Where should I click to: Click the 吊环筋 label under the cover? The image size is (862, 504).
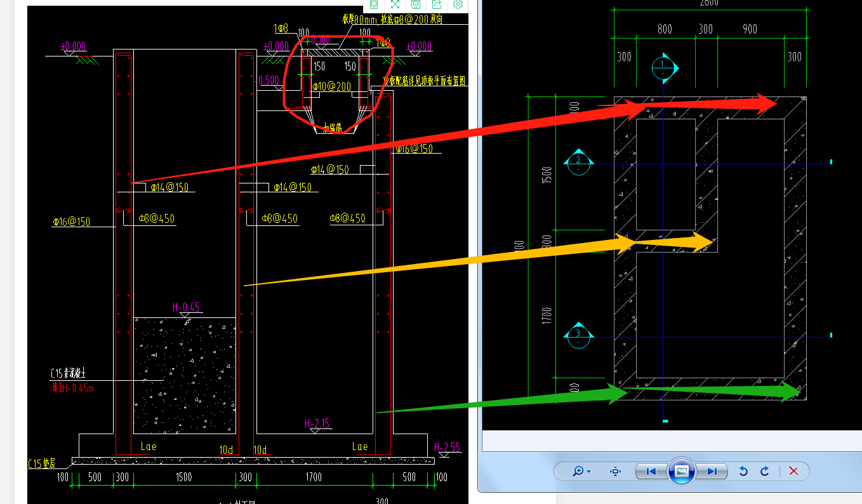(x=334, y=128)
